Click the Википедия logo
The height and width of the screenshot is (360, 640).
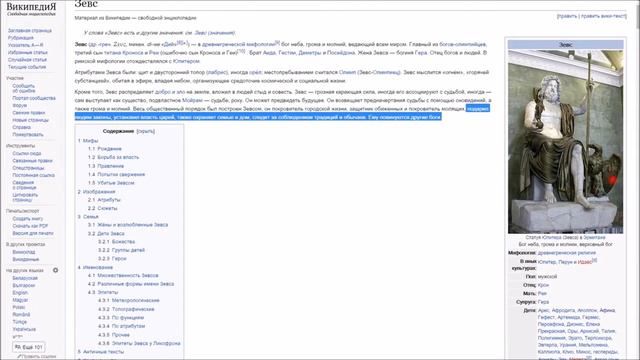pyautogui.click(x=31, y=9)
